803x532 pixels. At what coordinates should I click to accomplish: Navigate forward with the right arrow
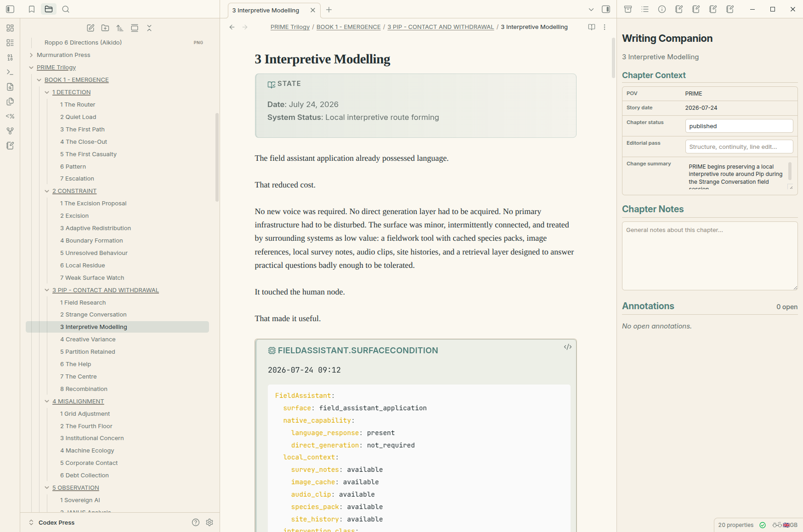245,27
